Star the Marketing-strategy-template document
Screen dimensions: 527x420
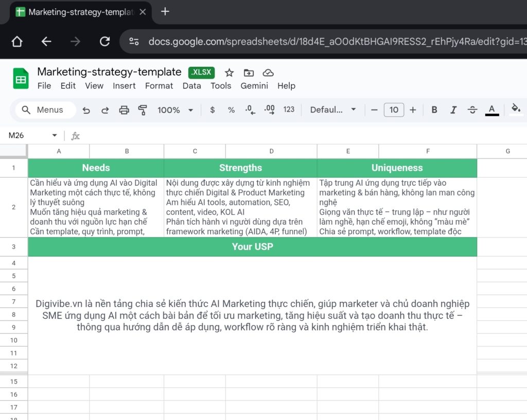coord(229,72)
